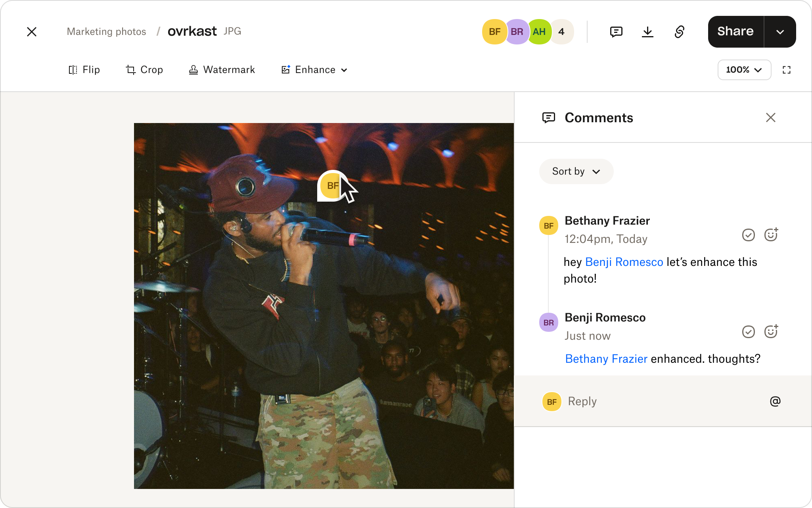This screenshot has height=508, width=812.
Task: Open the Watermark tool
Action: click(x=222, y=69)
